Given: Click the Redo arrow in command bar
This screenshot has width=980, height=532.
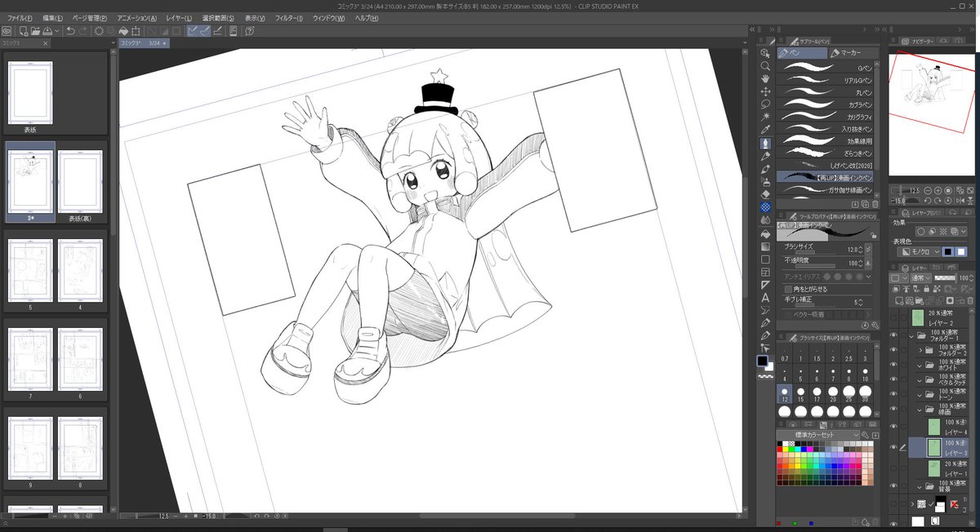Looking at the screenshot, I should [83, 31].
